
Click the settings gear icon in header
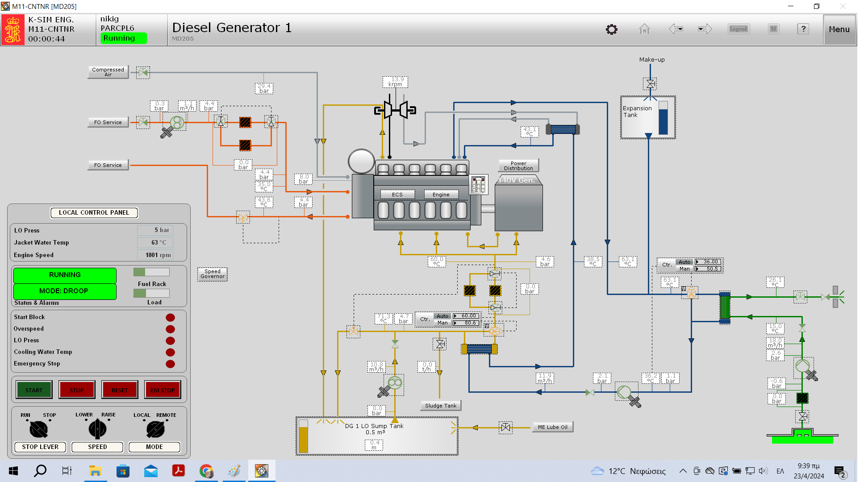click(611, 29)
